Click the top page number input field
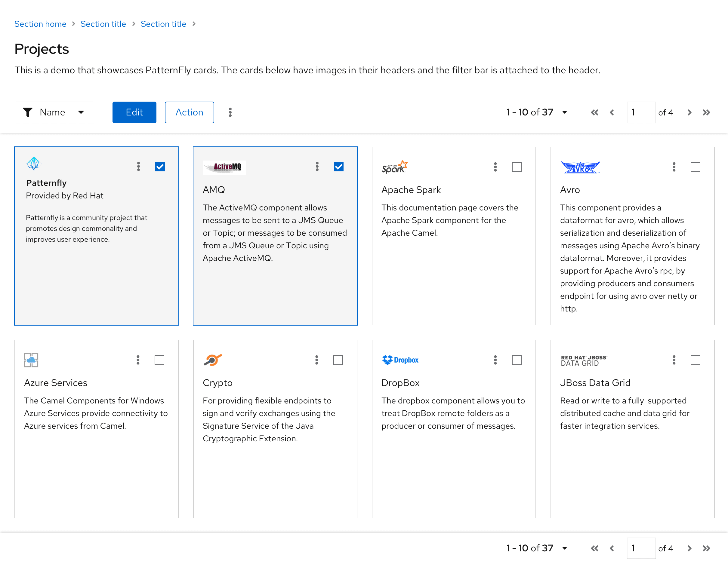The height and width of the screenshot is (564, 728). click(x=641, y=112)
